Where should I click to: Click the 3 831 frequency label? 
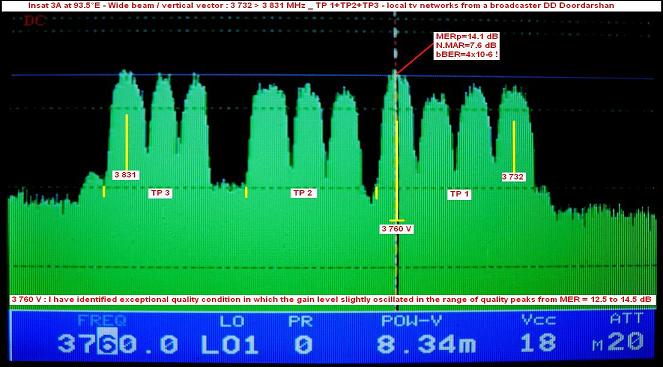coord(126,175)
